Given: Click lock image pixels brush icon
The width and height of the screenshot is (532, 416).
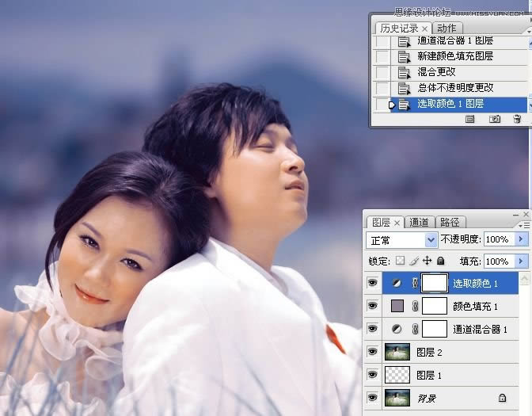Looking at the screenshot, I should point(413,261).
